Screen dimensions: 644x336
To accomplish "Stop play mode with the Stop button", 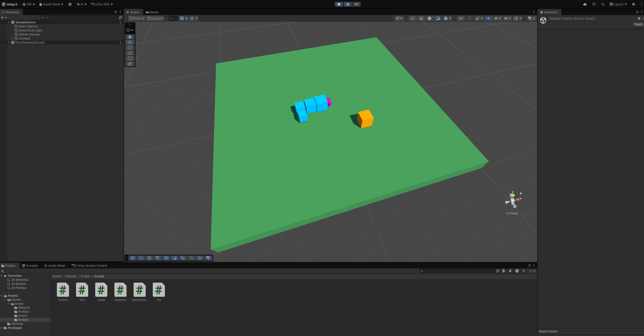I will [x=339, y=4].
